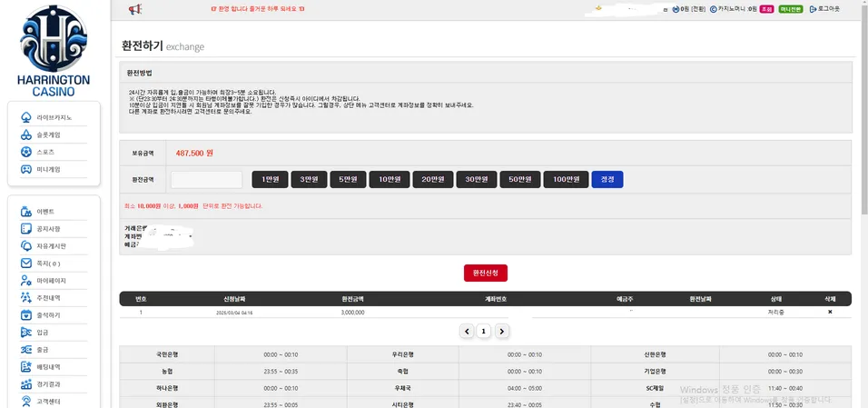This screenshot has width=868, height=408.
Task: Delete request row with the ✖ icon
Action: coord(830,312)
